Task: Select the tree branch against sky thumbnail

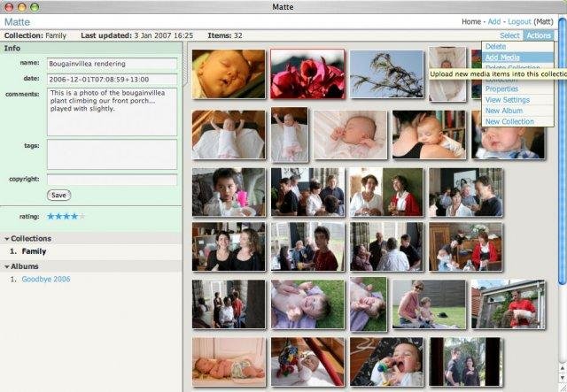Action: tap(386, 74)
